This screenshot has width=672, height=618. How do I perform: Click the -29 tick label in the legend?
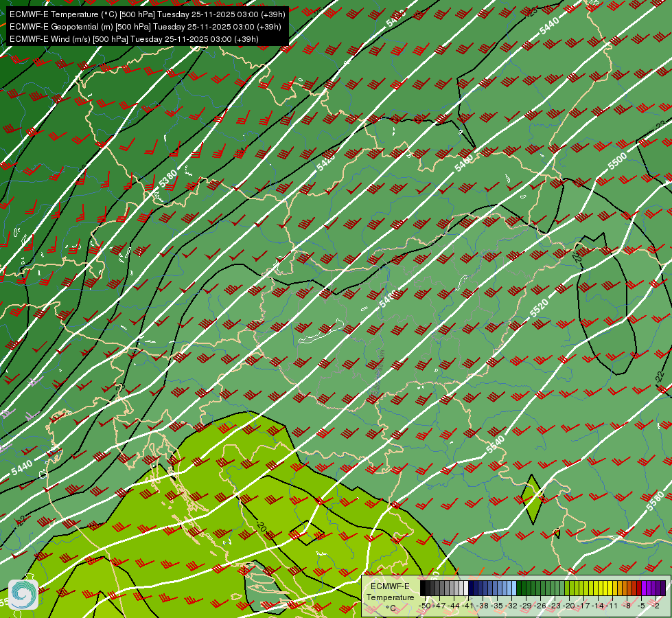[526, 606]
